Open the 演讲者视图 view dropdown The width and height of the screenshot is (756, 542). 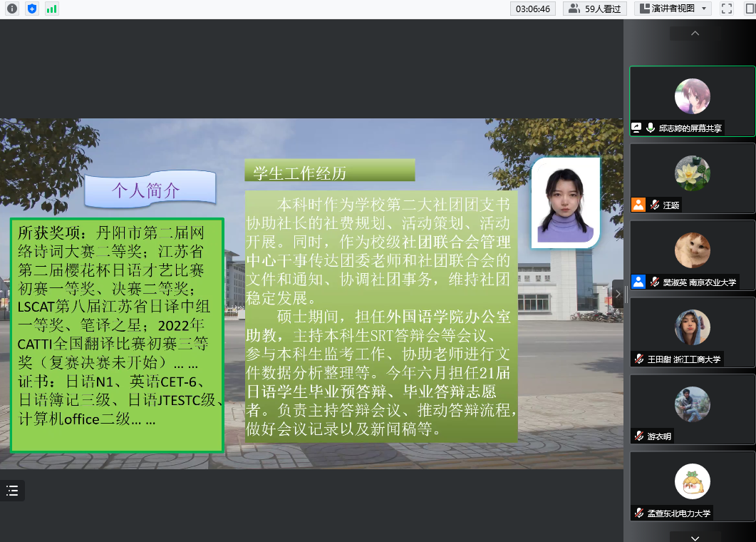673,9
